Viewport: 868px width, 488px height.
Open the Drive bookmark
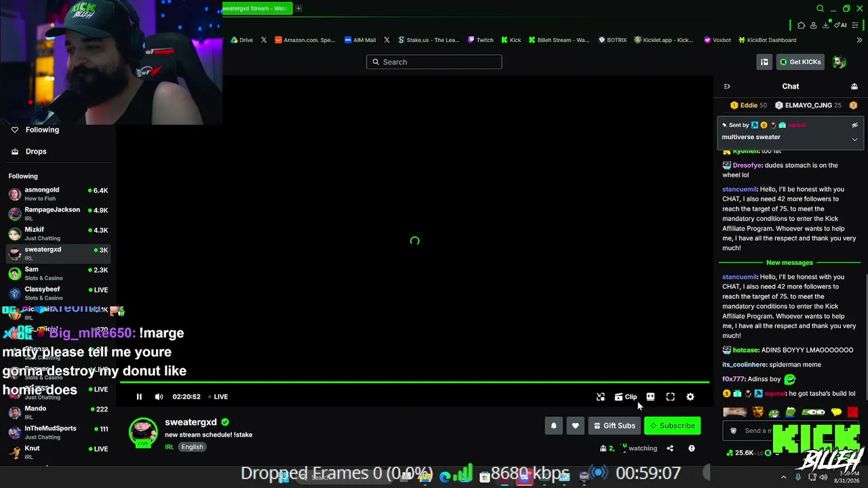(x=241, y=40)
